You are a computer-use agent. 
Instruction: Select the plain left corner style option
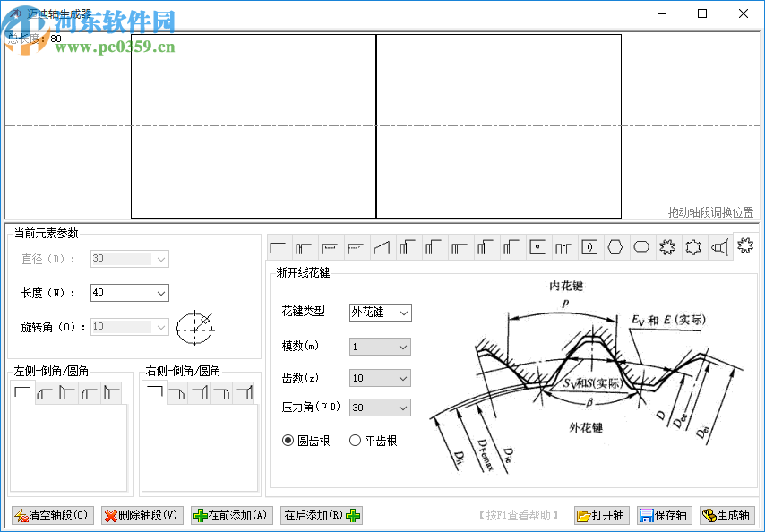(24, 392)
